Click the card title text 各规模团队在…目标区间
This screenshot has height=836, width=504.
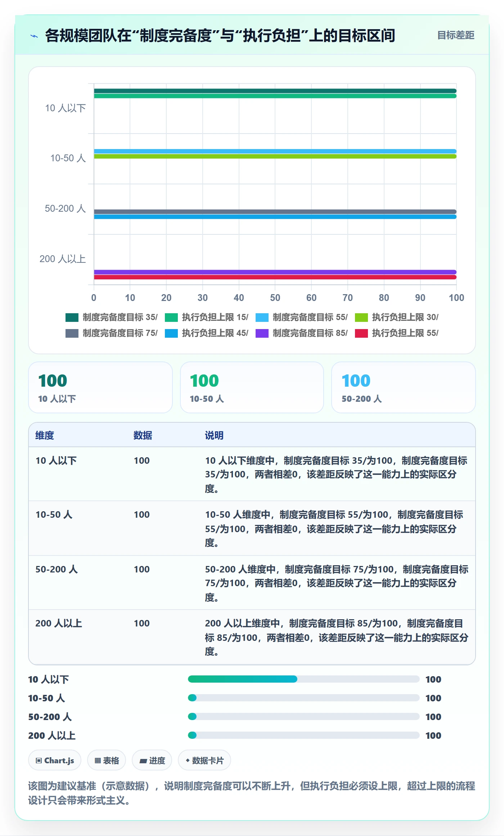[220, 36]
